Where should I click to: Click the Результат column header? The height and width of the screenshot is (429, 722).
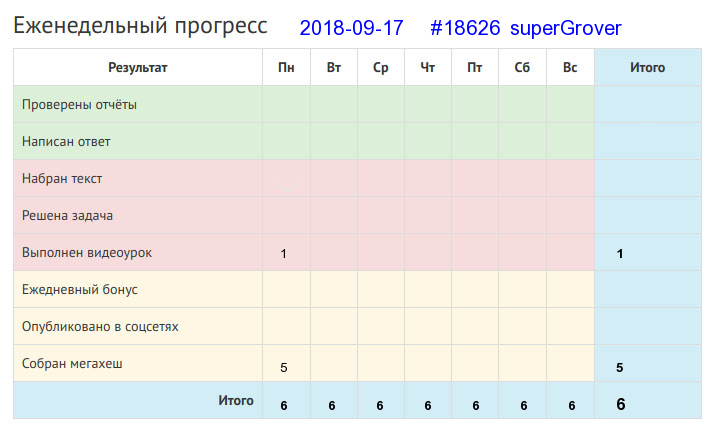click(x=138, y=68)
